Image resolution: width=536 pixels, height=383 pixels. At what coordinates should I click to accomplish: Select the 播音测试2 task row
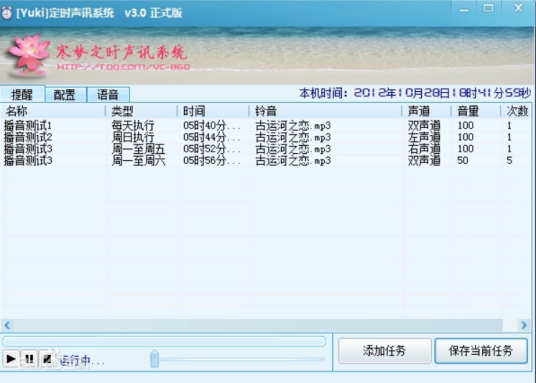(x=266, y=137)
